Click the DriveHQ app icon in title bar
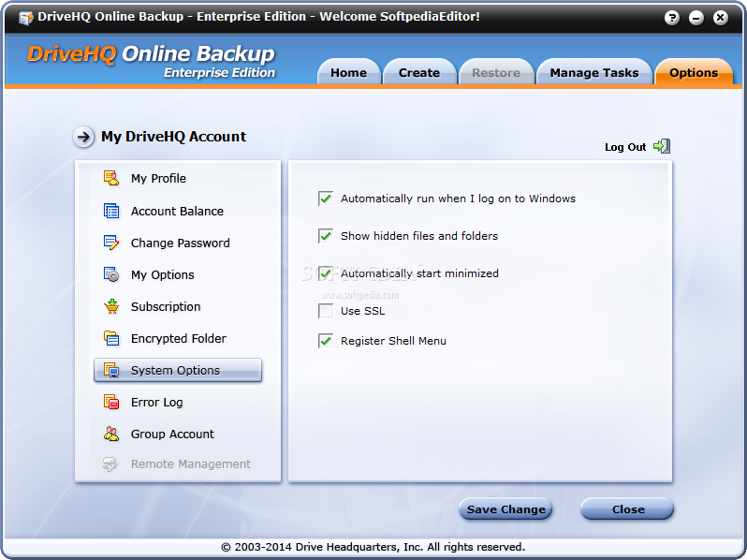This screenshot has width=747, height=560. [x=25, y=18]
